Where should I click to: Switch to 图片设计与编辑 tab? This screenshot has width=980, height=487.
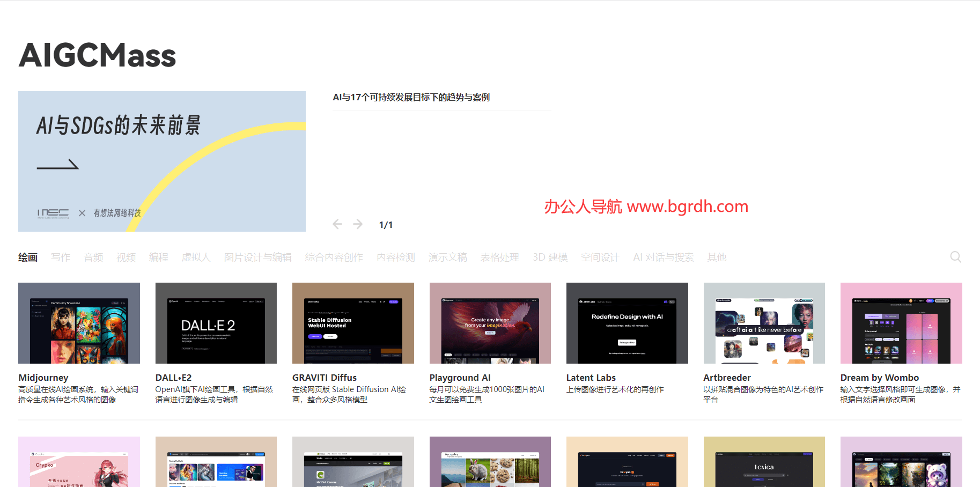(257, 257)
